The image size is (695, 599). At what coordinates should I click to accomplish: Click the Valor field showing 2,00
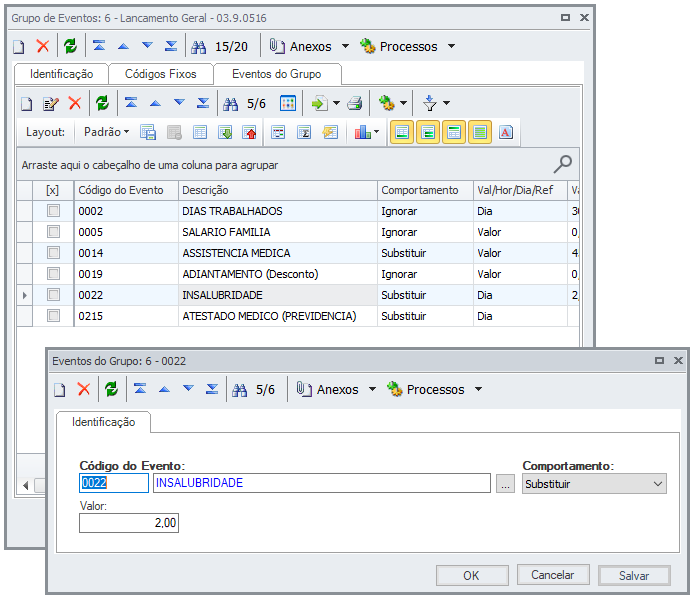(129, 523)
